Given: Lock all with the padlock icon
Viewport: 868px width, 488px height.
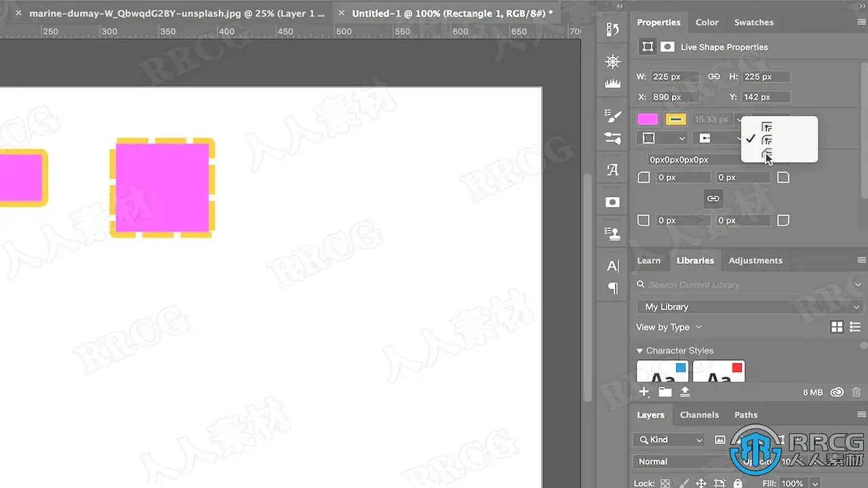Looking at the screenshot, I should (738, 484).
